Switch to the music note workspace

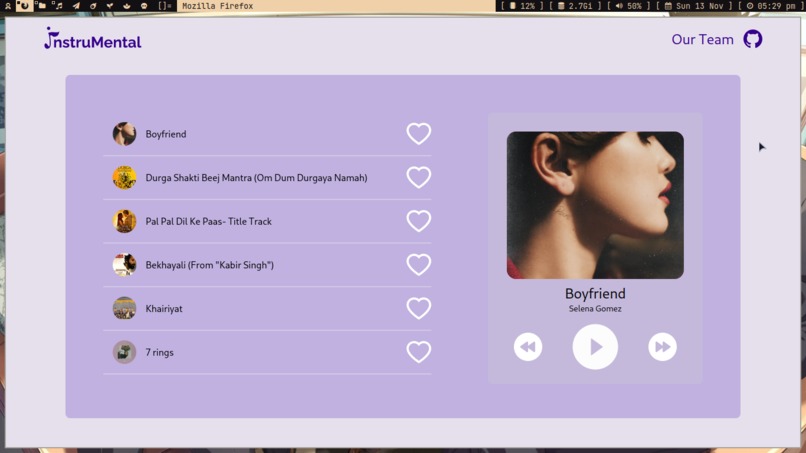pyautogui.click(x=58, y=6)
